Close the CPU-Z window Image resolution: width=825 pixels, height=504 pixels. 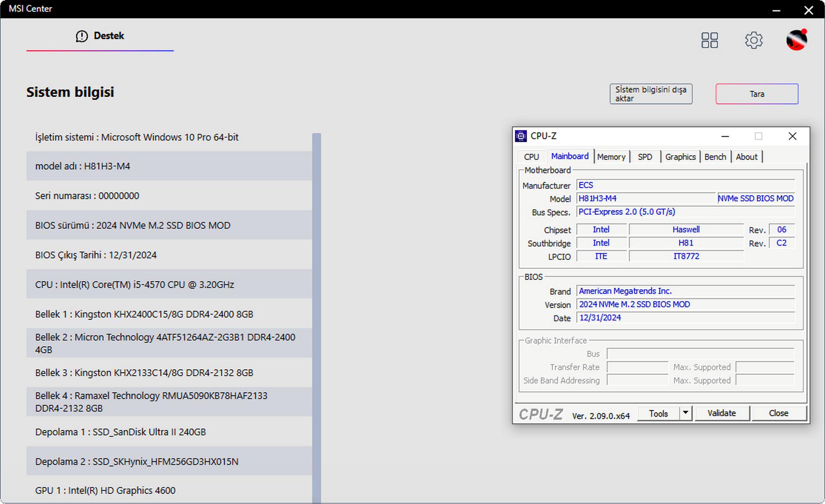pyautogui.click(x=792, y=136)
